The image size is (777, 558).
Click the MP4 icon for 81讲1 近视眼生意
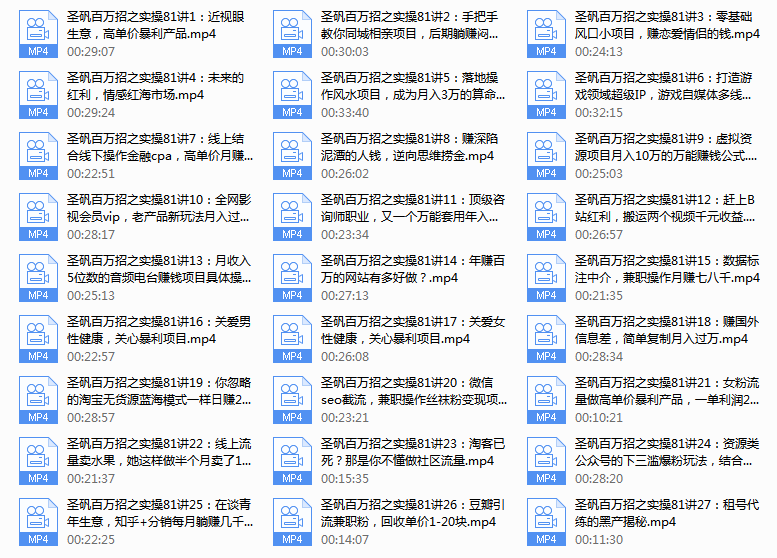(38, 36)
